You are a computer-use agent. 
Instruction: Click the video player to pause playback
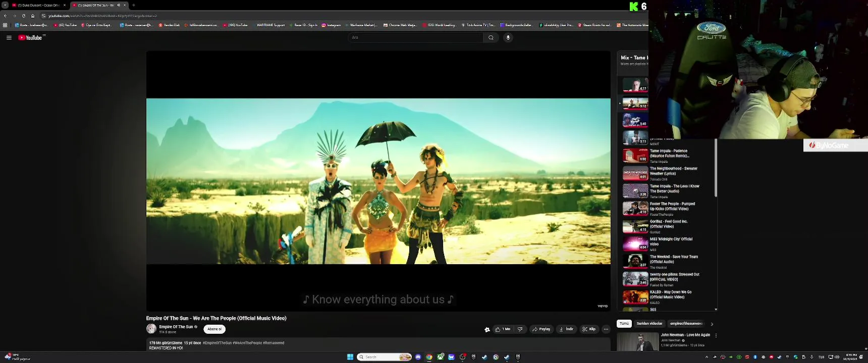tap(378, 181)
